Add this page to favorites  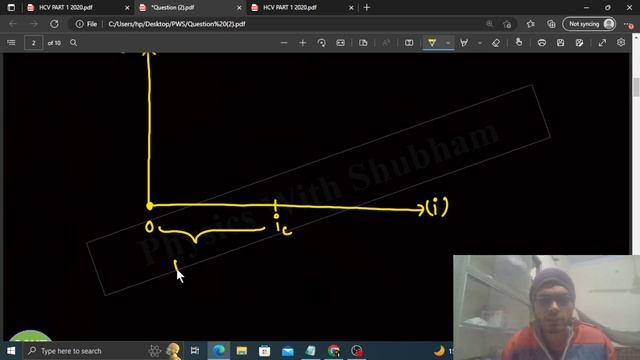click(x=507, y=24)
